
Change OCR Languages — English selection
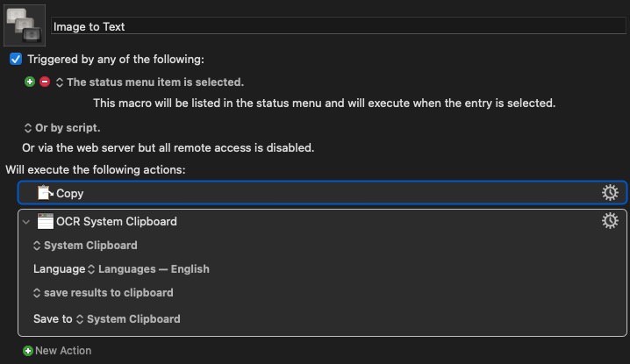pos(148,269)
